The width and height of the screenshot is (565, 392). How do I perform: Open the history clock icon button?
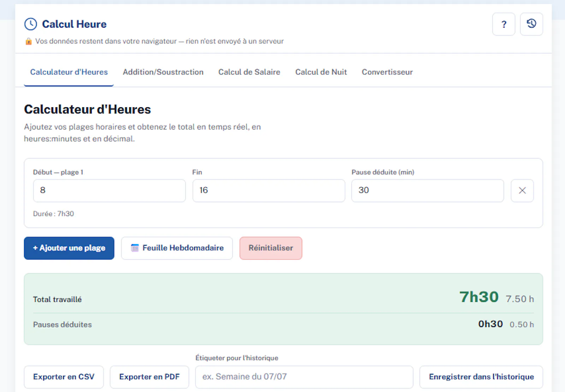[x=531, y=24]
